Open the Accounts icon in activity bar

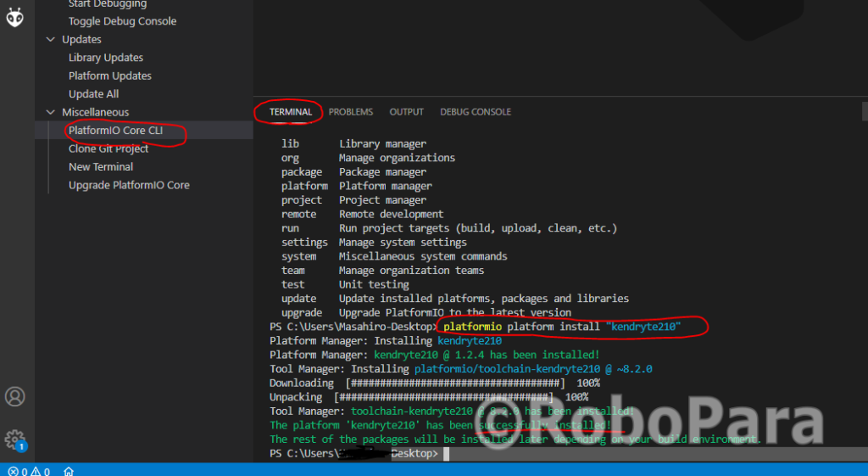[x=15, y=396]
